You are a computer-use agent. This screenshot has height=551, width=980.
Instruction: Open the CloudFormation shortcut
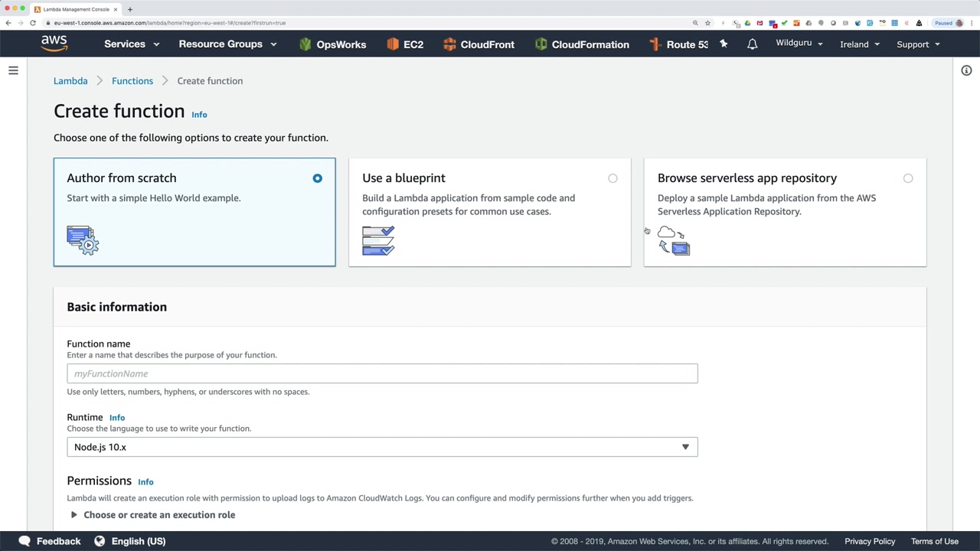[582, 44]
